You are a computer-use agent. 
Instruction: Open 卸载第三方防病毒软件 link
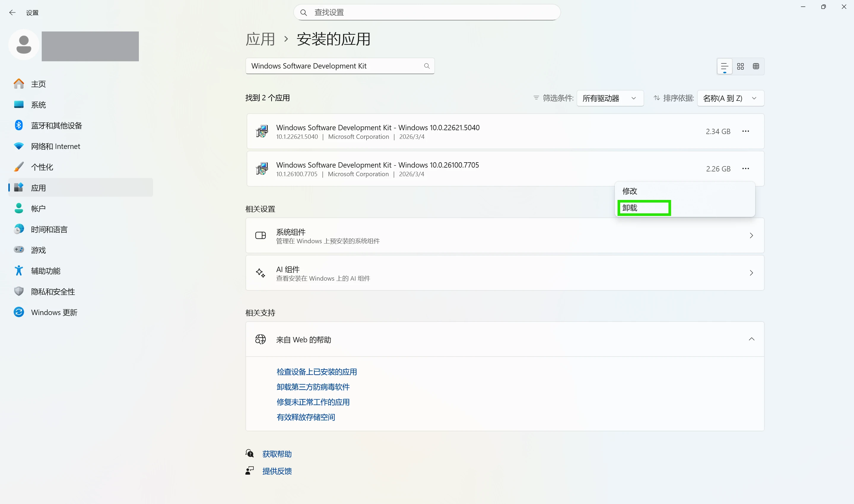click(313, 387)
